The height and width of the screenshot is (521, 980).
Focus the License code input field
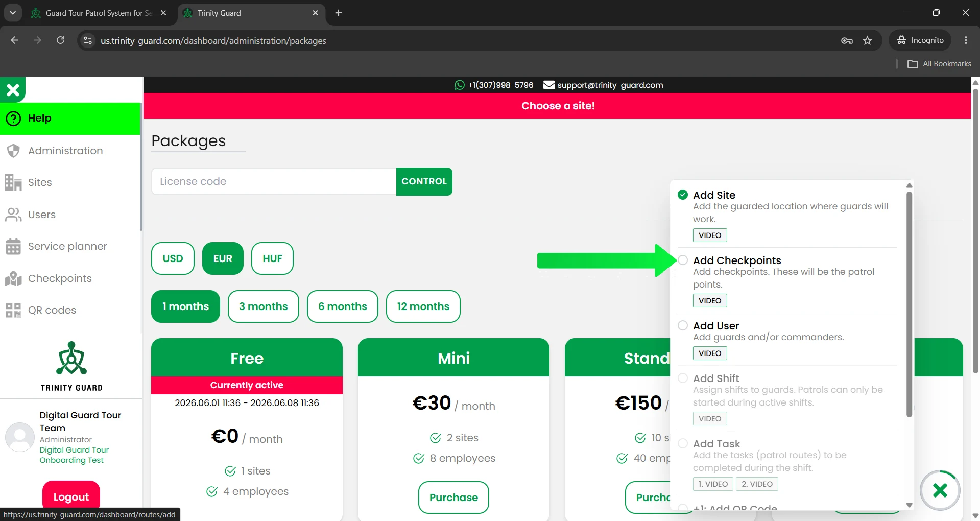pos(274,181)
